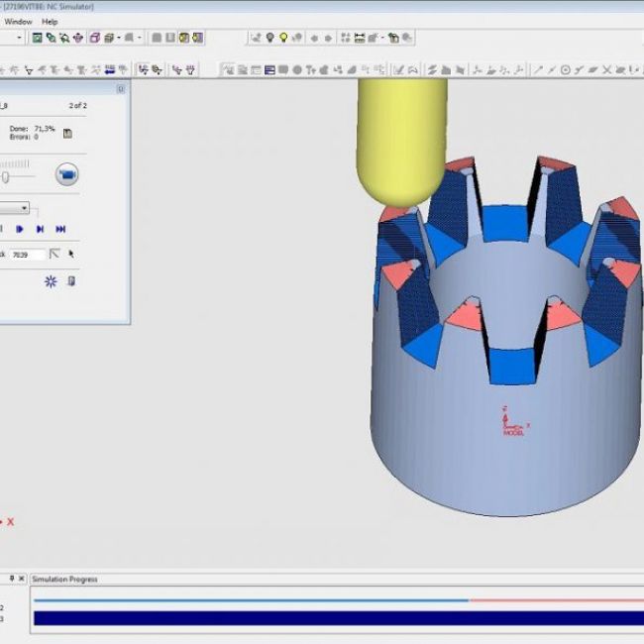Pin the bottom progress panel
Image resolution: width=644 pixels, height=644 pixels.
click(x=12, y=579)
